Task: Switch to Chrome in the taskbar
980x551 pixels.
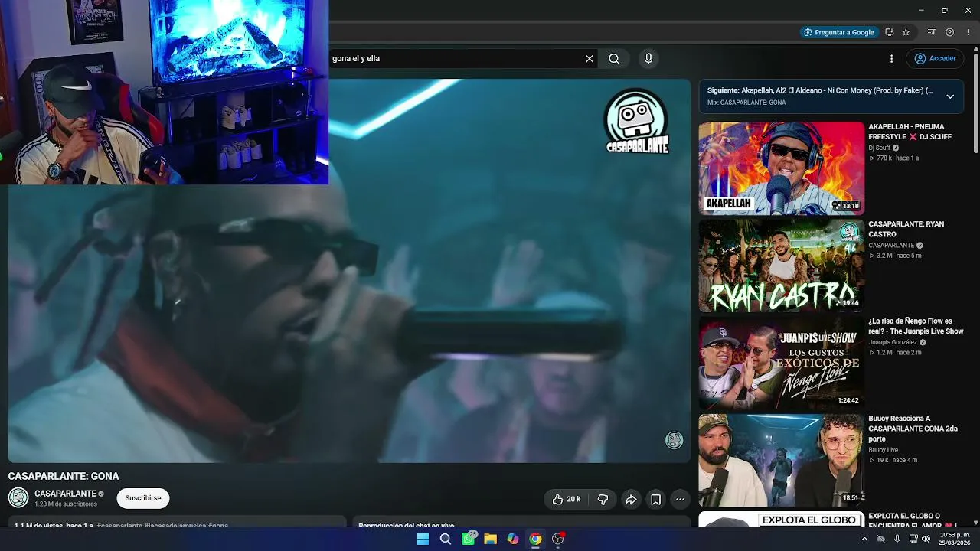Action: pos(535,539)
